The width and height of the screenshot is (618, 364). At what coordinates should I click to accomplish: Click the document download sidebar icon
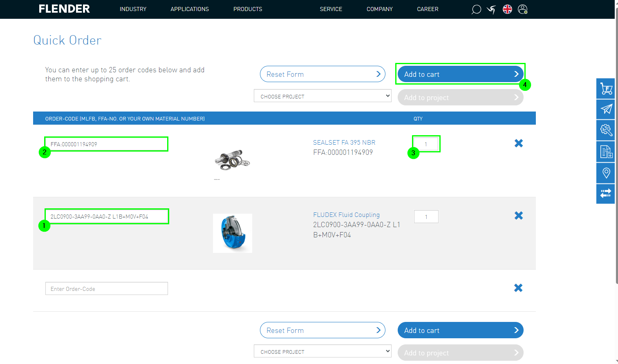point(606,152)
